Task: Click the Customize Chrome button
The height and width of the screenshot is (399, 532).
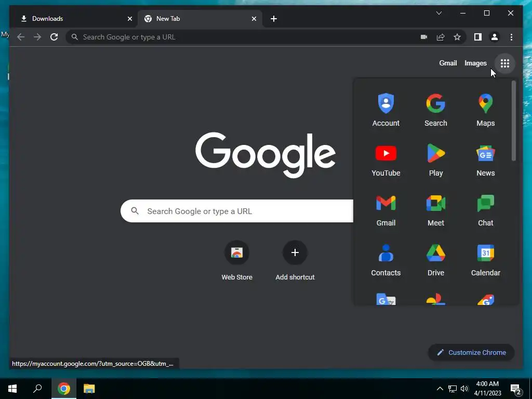Action: tap(471, 353)
